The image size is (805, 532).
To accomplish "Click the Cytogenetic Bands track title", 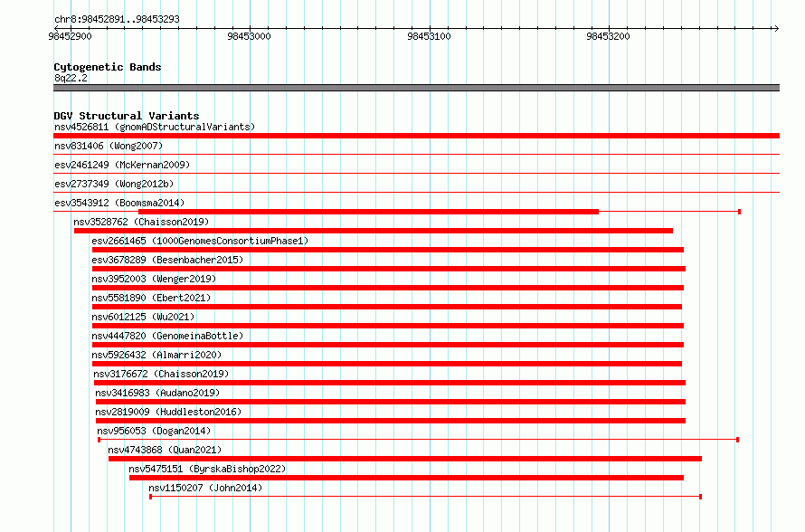I will [x=108, y=67].
